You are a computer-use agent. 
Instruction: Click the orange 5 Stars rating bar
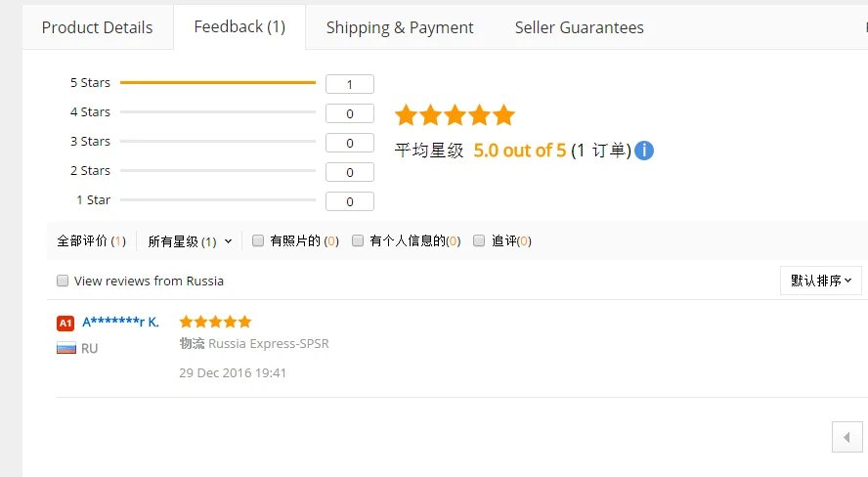(x=218, y=83)
